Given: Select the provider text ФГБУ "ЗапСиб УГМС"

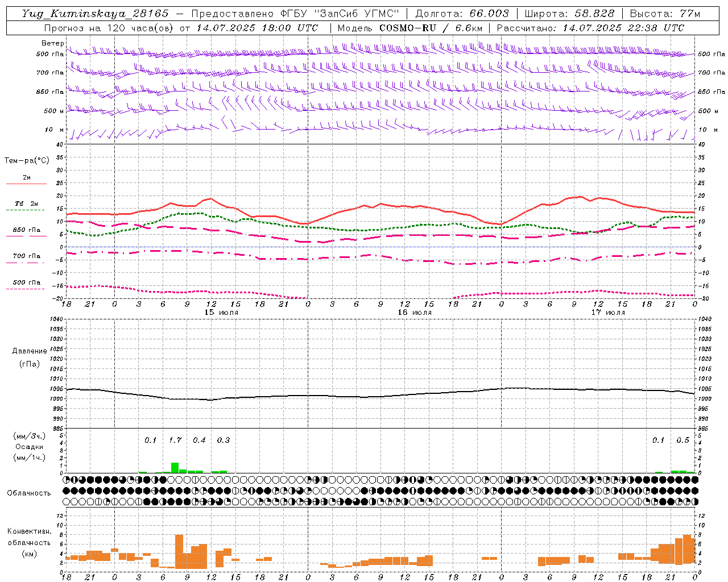Looking at the screenshot, I should (x=340, y=14).
